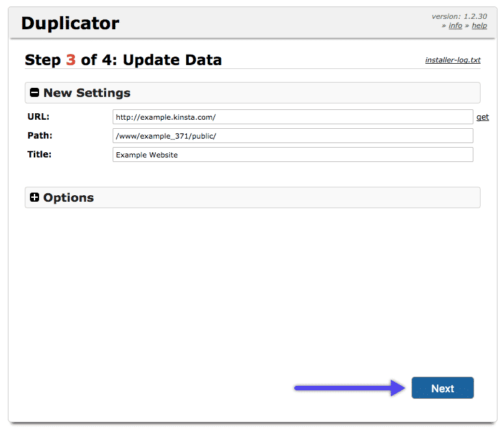Select the Title field containing Example Website
Image resolution: width=504 pixels, height=432 pixels.
point(292,155)
